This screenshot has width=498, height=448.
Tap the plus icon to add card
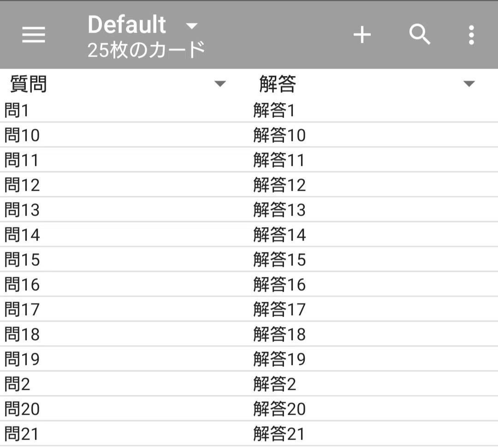[x=362, y=35]
